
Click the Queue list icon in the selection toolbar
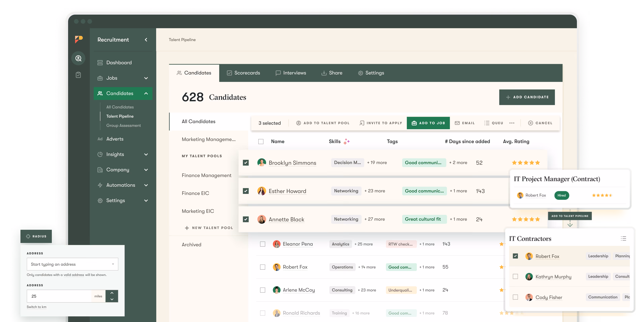(487, 123)
